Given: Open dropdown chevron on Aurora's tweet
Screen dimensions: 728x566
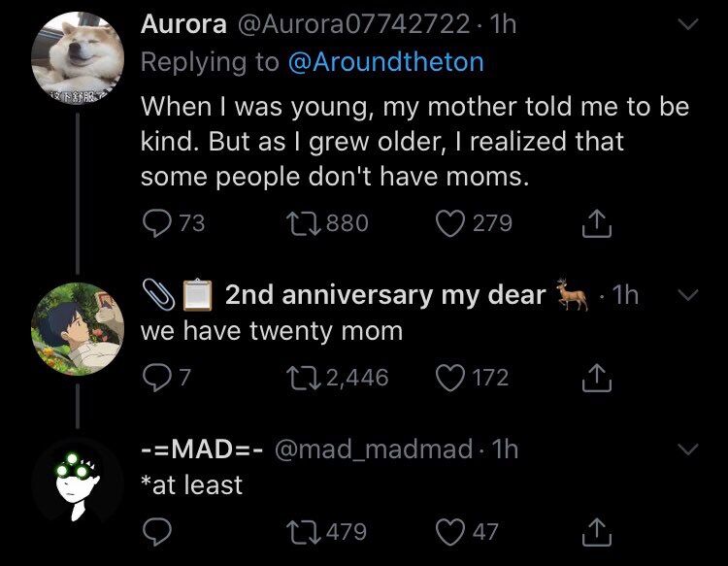Looking at the screenshot, I should (x=687, y=23).
